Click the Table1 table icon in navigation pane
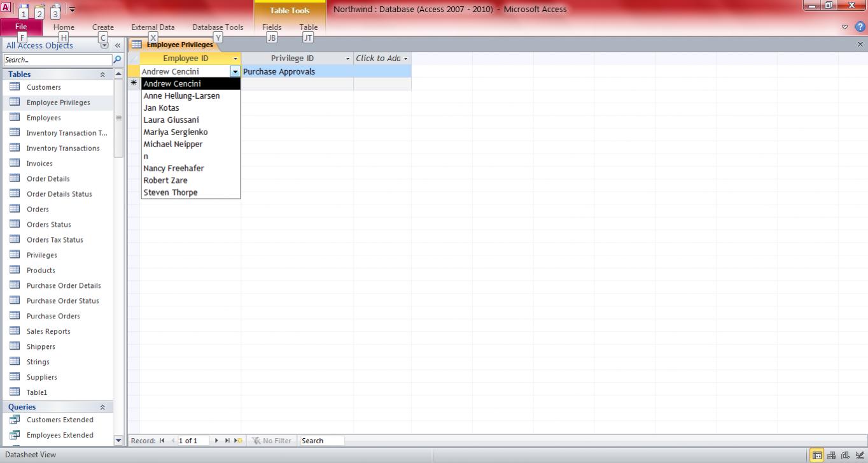The height and width of the screenshot is (463, 868). point(15,392)
